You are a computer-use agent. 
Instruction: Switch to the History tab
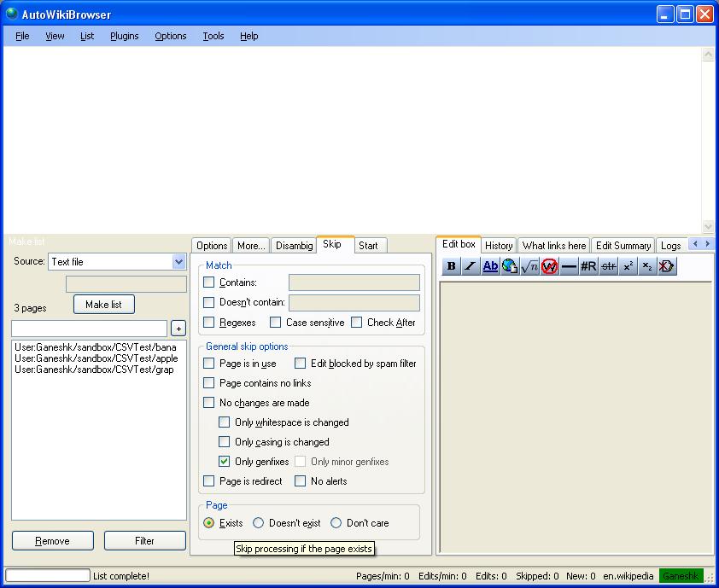pyautogui.click(x=499, y=246)
